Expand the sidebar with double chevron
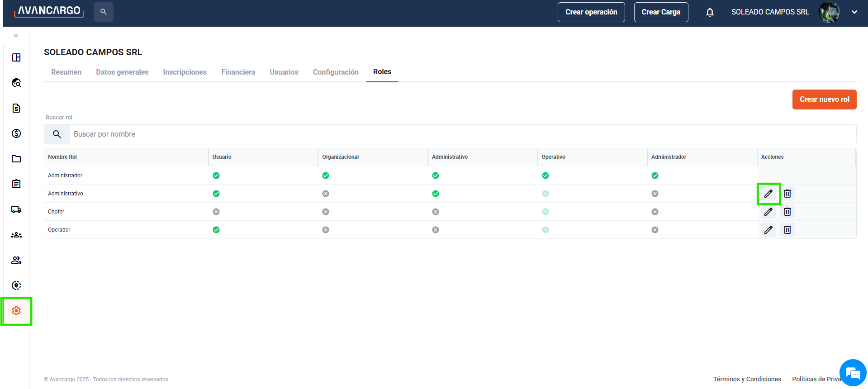 16,36
